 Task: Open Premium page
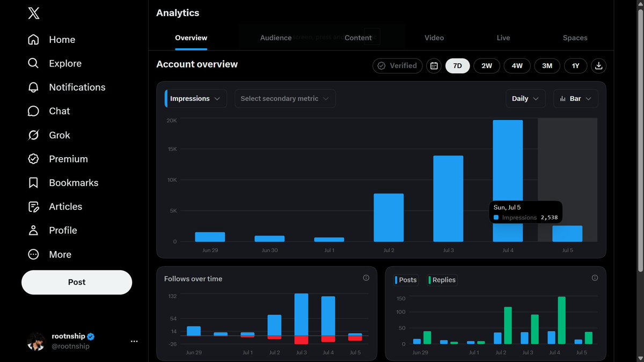(x=57, y=159)
